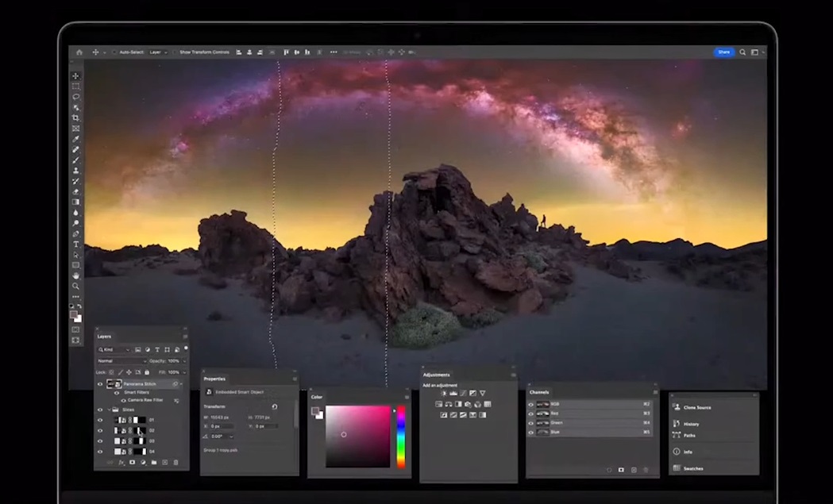Delete channel with Channels trash icon
This screenshot has height=504, width=833.
(x=646, y=470)
